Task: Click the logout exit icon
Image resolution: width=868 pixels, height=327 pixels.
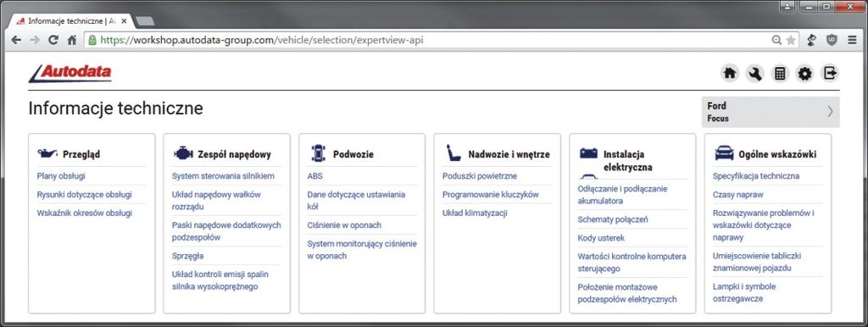Action: coord(829,73)
